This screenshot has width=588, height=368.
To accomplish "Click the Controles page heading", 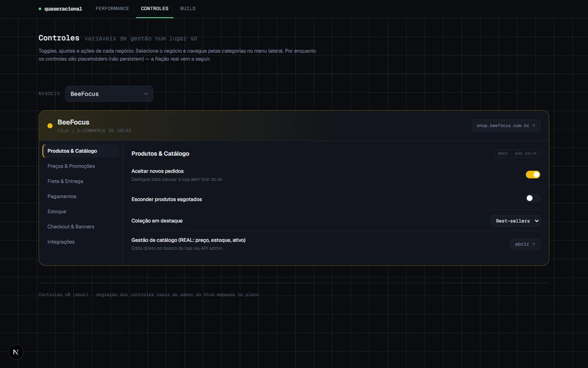I will coord(59,38).
